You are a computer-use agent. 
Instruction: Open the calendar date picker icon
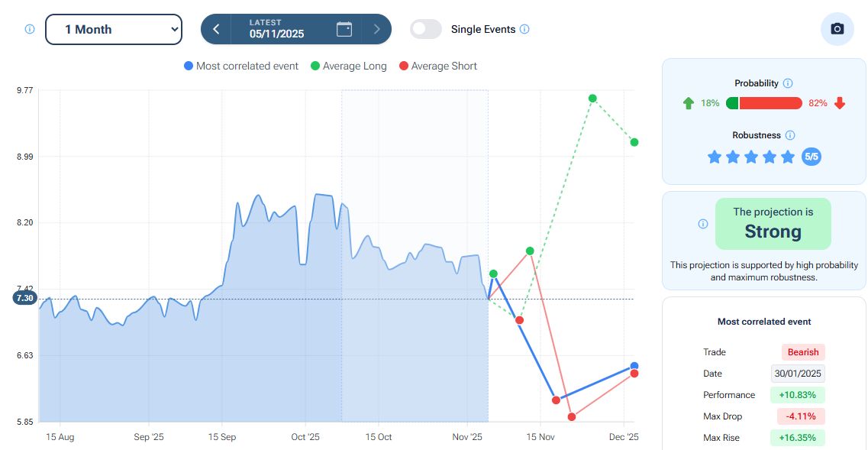point(344,29)
